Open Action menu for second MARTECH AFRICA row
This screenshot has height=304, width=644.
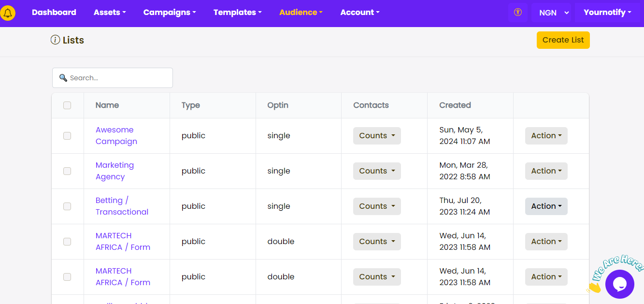[x=546, y=277]
